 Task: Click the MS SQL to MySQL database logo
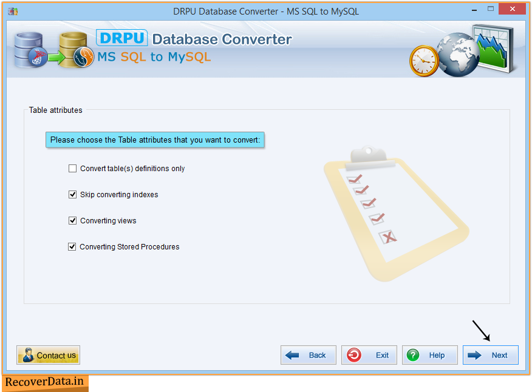click(53, 50)
